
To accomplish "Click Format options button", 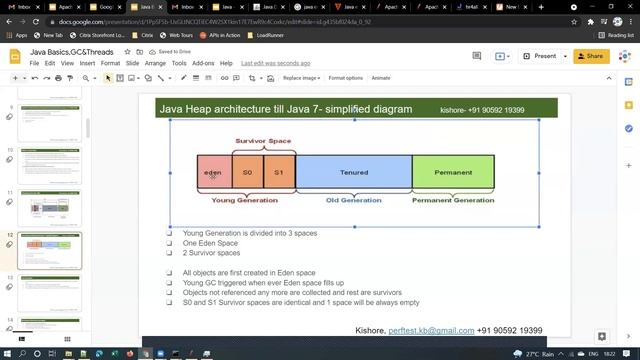I will point(346,78).
